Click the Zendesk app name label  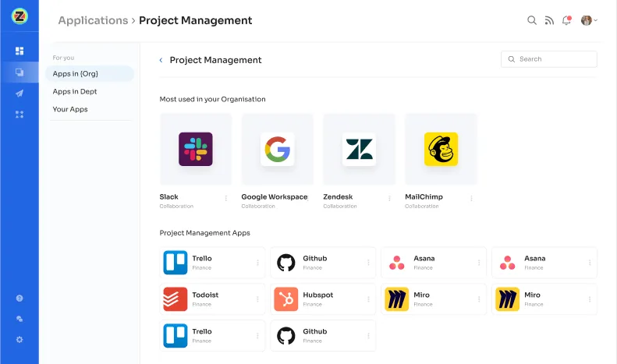tap(338, 197)
